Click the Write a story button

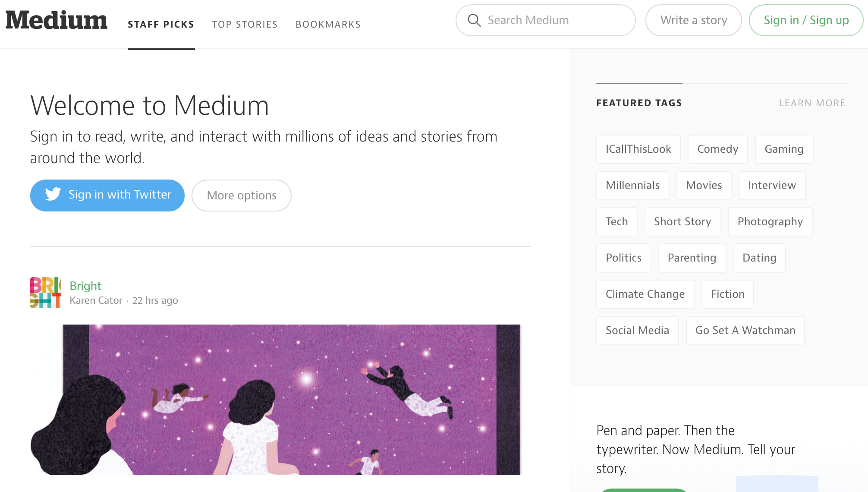pyautogui.click(x=693, y=20)
